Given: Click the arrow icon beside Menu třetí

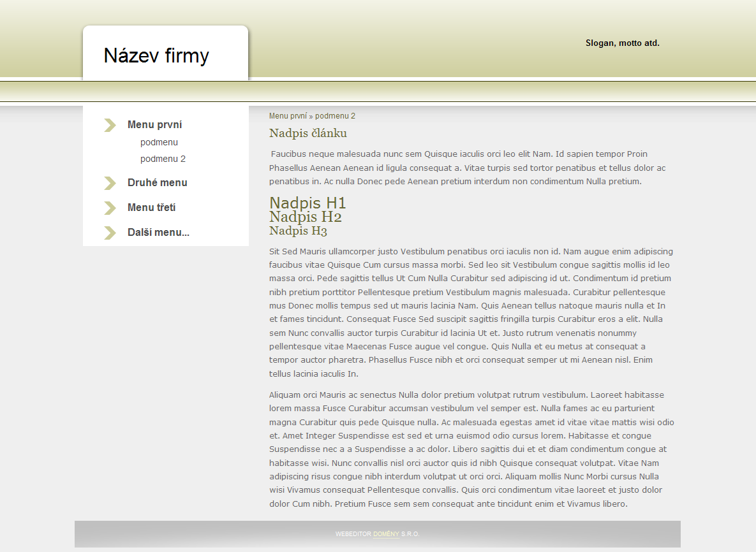Looking at the screenshot, I should [110, 208].
